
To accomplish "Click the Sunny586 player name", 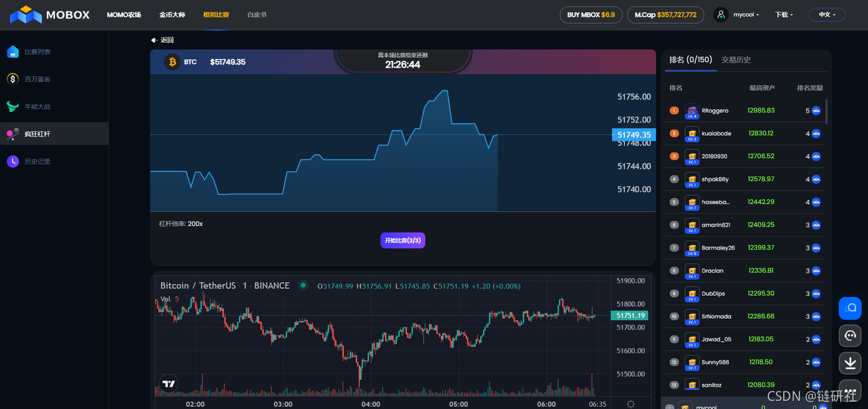I will pyautogui.click(x=715, y=362).
